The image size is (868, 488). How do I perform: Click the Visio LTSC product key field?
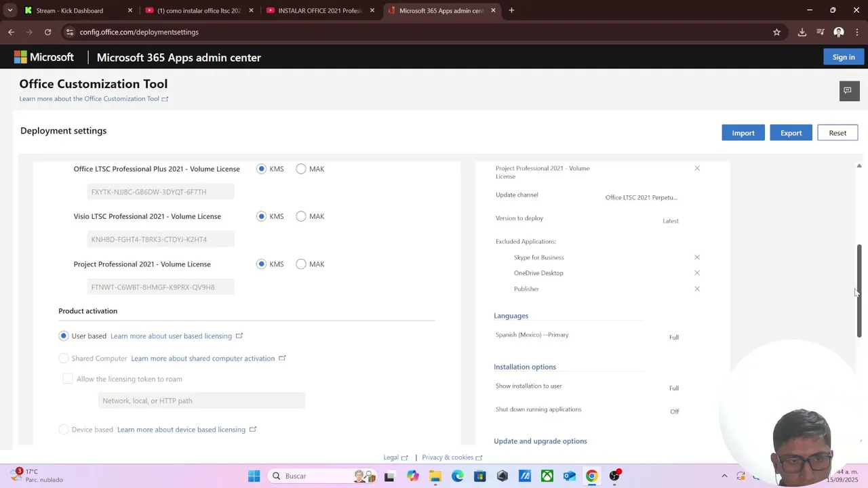(x=161, y=239)
